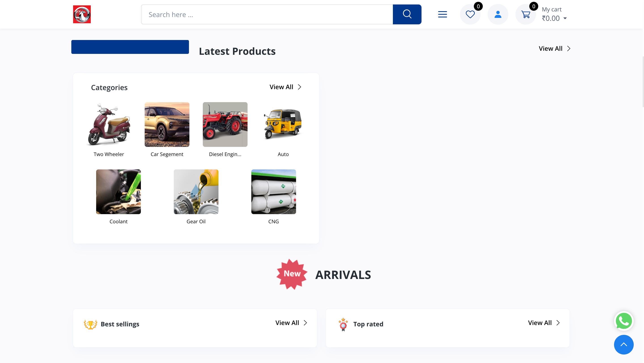Focus the Search here input field
644x363 pixels.
[267, 15]
